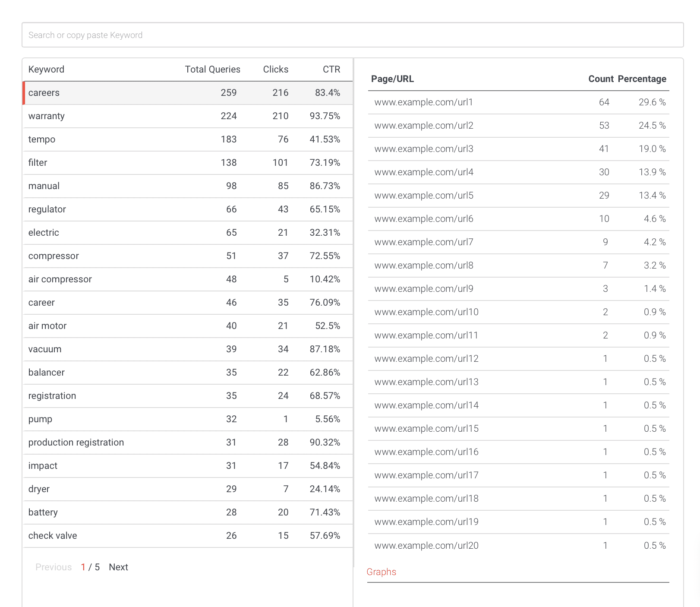The image size is (700, 607).
Task: Click www.example.com/url10 row
Action: point(519,312)
